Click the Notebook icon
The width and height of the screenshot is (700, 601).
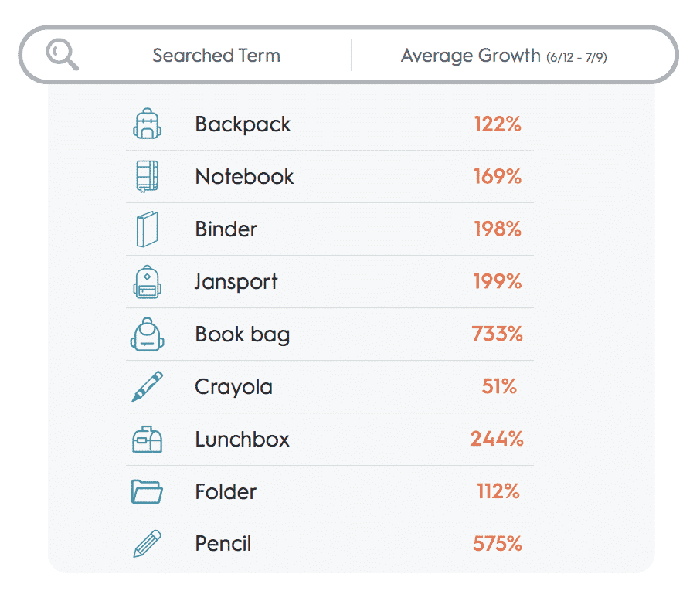tap(148, 176)
